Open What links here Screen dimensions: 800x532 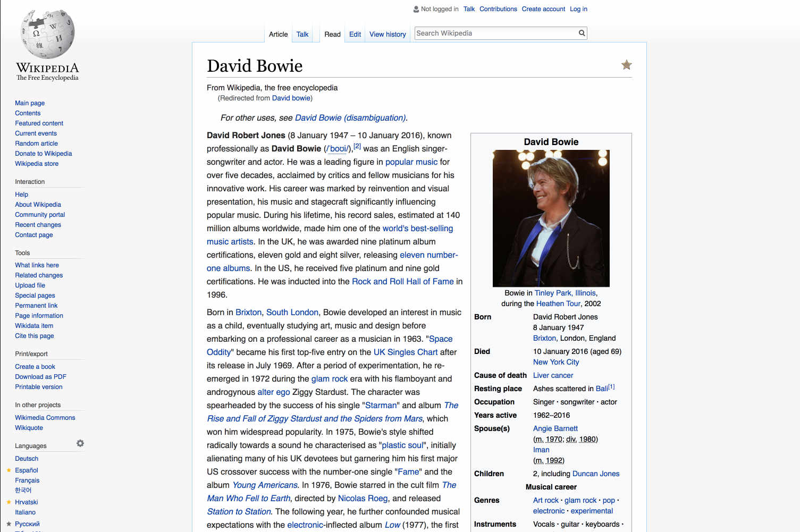click(x=37, y=265)
